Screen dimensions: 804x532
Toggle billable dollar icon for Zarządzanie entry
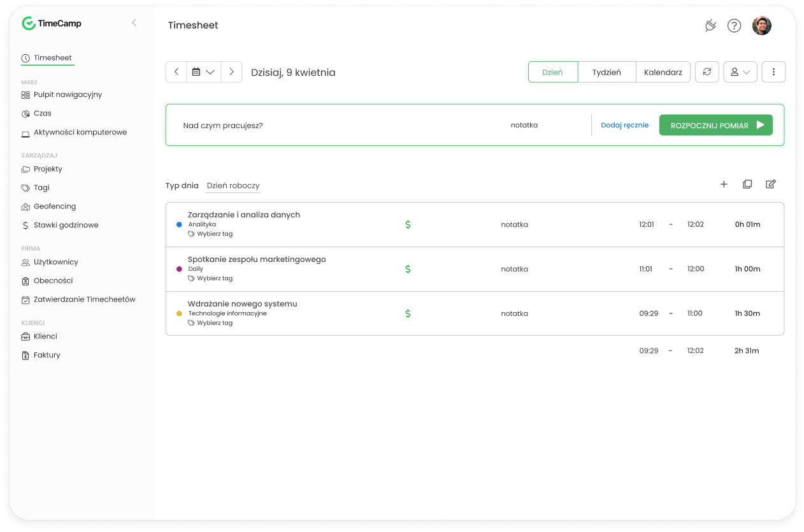coord(408,224)
